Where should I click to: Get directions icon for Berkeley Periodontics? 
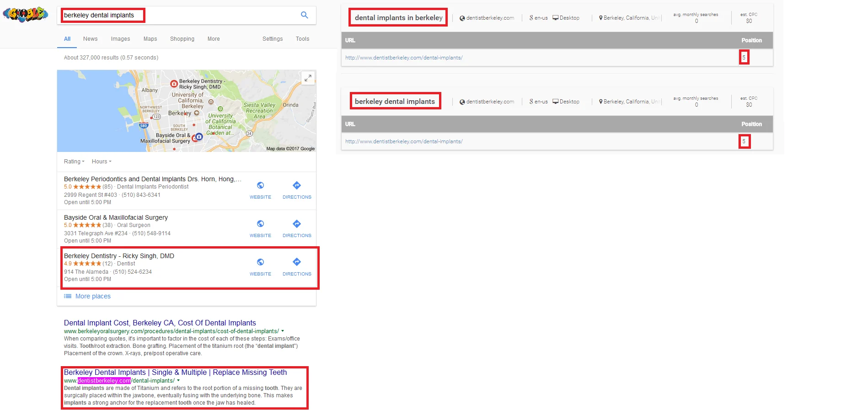pyautogui.click(x=297, y=185)
